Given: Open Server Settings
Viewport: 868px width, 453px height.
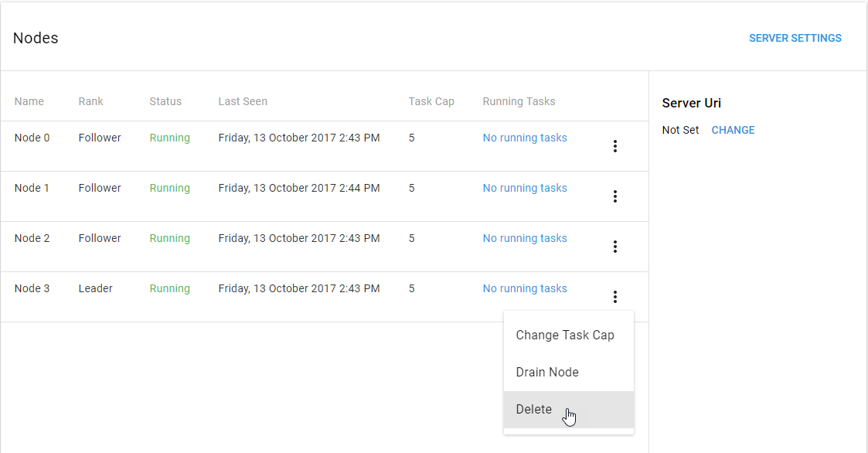Looking at the screenshot, I should coord(795,38).
